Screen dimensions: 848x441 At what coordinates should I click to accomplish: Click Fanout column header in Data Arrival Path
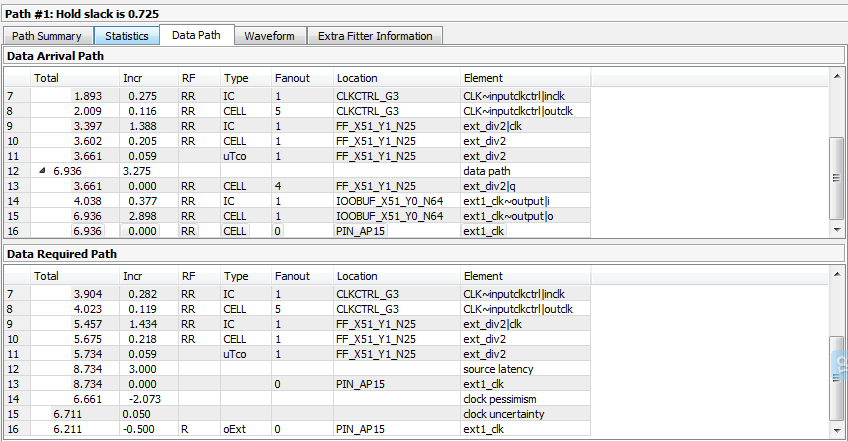click(291, 78)
